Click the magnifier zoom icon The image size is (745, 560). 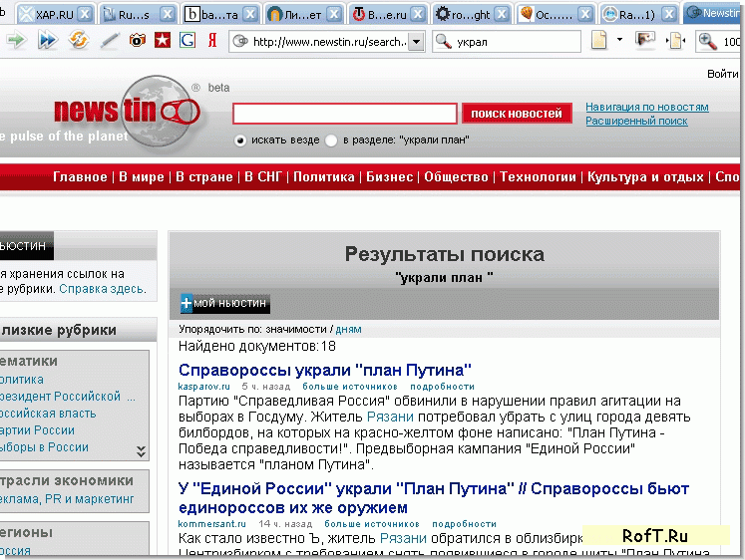pos(707,41)
